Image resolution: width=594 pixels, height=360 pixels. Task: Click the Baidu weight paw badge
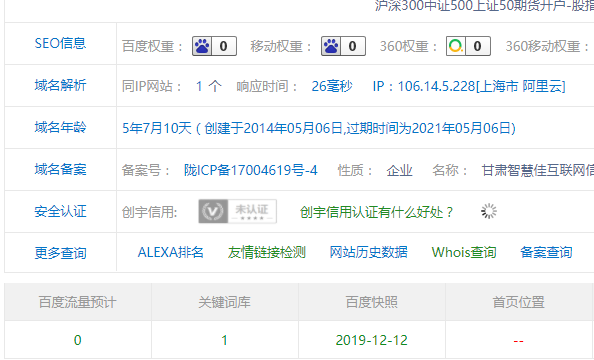click(x=214, y=46)
